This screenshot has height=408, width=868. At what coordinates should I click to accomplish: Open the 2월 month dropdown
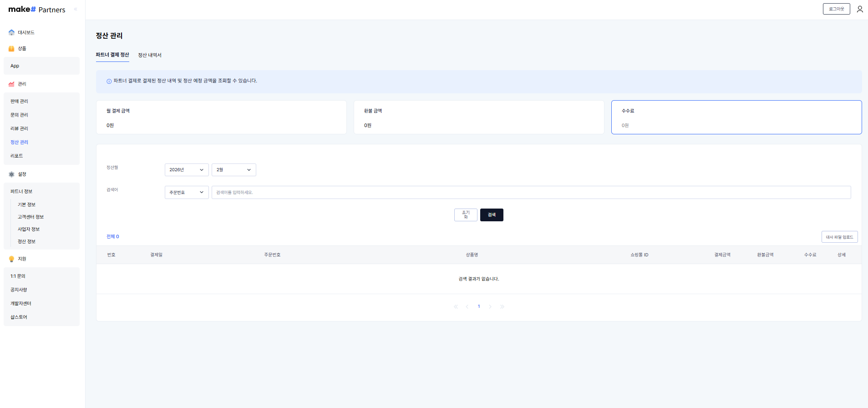pyautogui.click(x=233, y=170)
